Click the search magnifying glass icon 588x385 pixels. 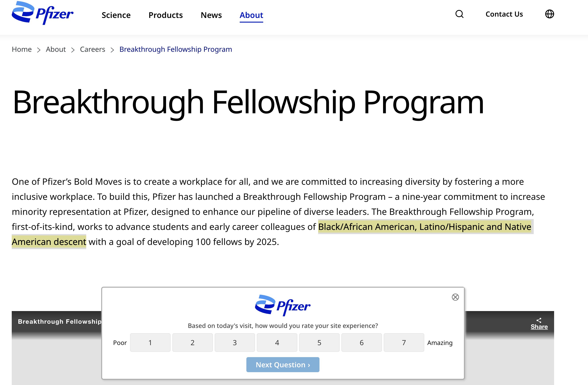pos(459,14)
